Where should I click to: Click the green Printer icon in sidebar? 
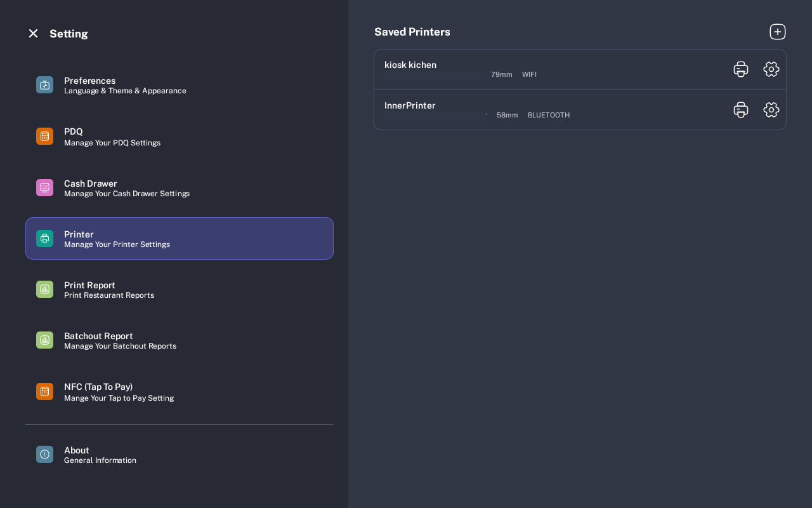(44, 238)
